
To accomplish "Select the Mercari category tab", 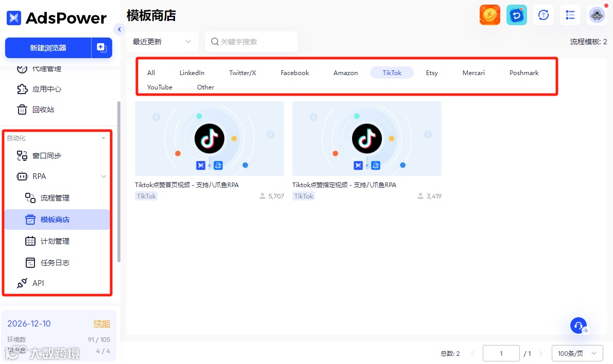I will (474, 72).
